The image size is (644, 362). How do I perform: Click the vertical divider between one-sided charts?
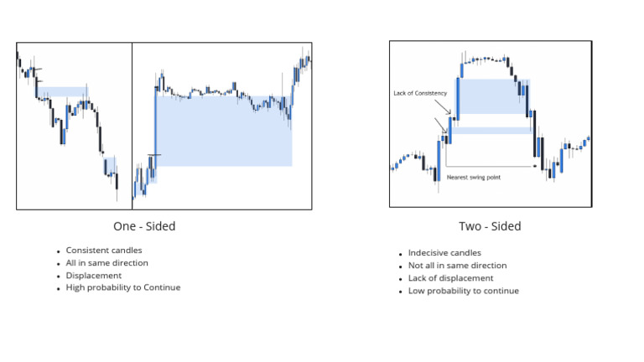132,126
